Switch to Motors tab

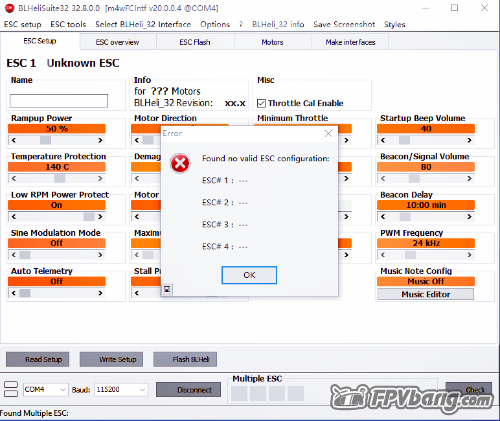tap(272, 42)
